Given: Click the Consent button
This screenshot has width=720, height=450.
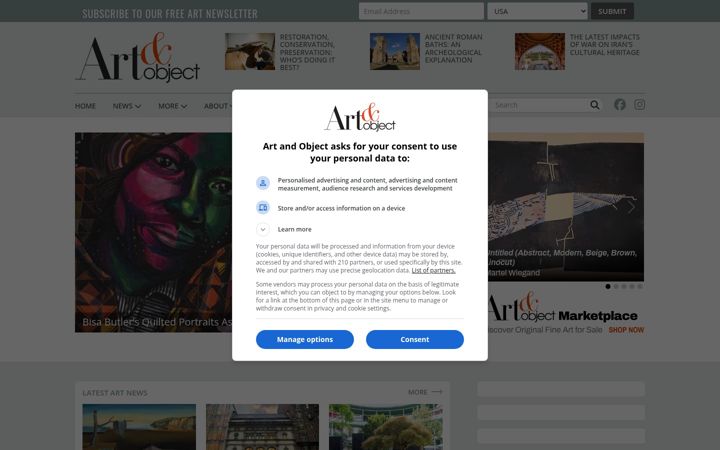Looking at the screenshot, I should coord(415,339).
